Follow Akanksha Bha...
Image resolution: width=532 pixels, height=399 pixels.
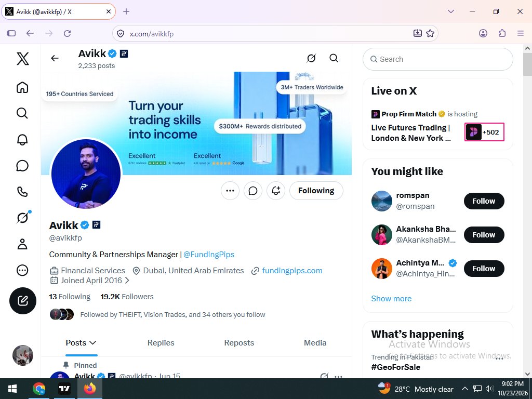[x=484, y=235]
